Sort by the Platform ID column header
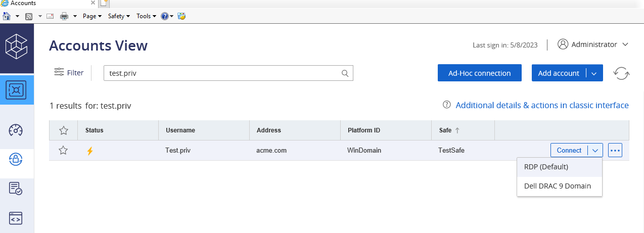Screen dimensions: 644x233 (x=363, y=130)
